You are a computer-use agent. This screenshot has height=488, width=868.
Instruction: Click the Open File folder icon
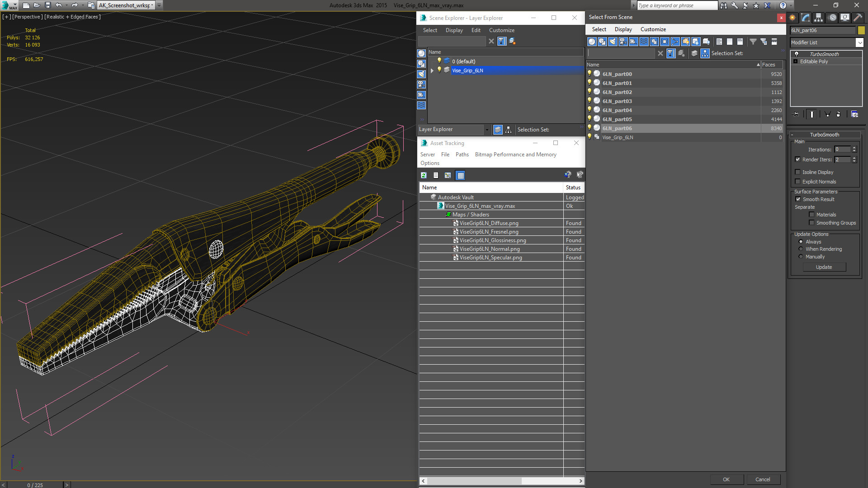[37, 5]
